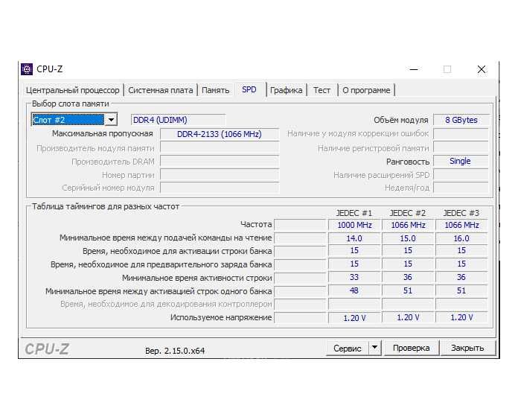
Task: Click the 33 row active time cell
Action: point(354,277)
